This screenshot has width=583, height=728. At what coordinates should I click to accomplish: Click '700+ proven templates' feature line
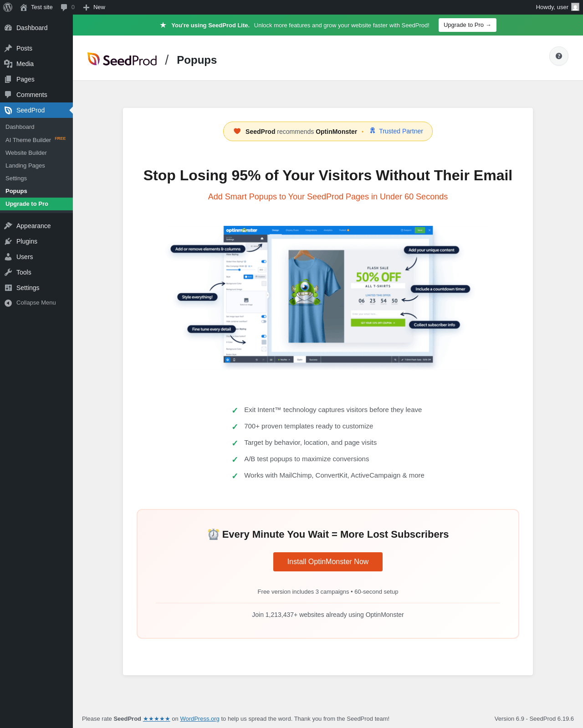pos(308,426)
